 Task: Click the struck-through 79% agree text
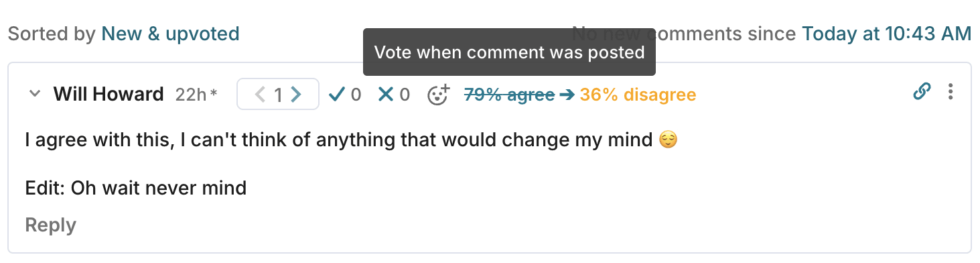tap(509, 95)
